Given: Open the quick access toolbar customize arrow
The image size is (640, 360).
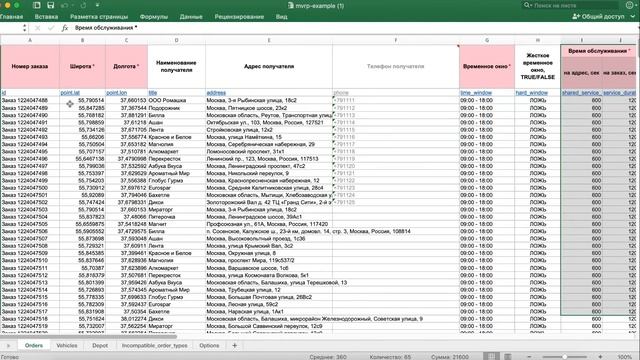Looking at the screenshot, I should (98, 5).
